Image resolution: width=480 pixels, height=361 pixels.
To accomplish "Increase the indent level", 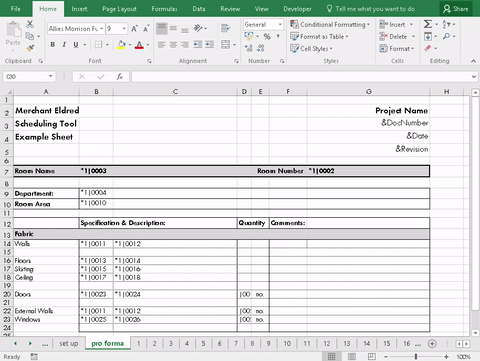I will (x=209, y=44).
